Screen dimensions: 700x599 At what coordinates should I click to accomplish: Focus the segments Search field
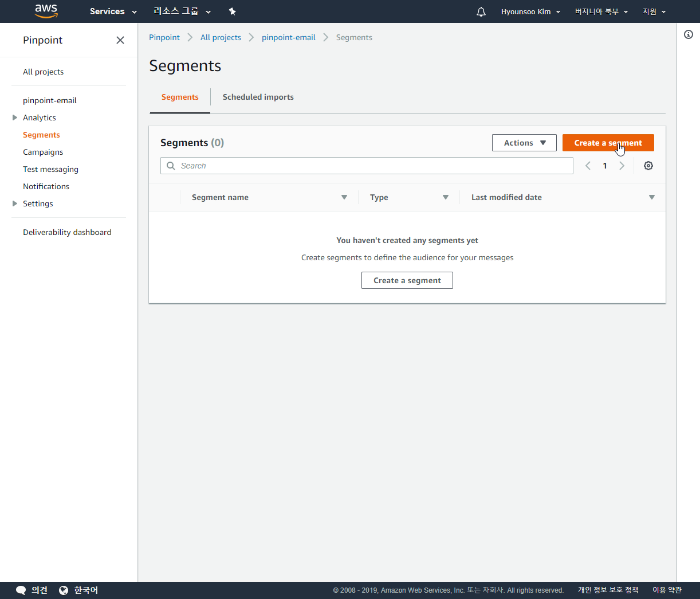(367, 166)
